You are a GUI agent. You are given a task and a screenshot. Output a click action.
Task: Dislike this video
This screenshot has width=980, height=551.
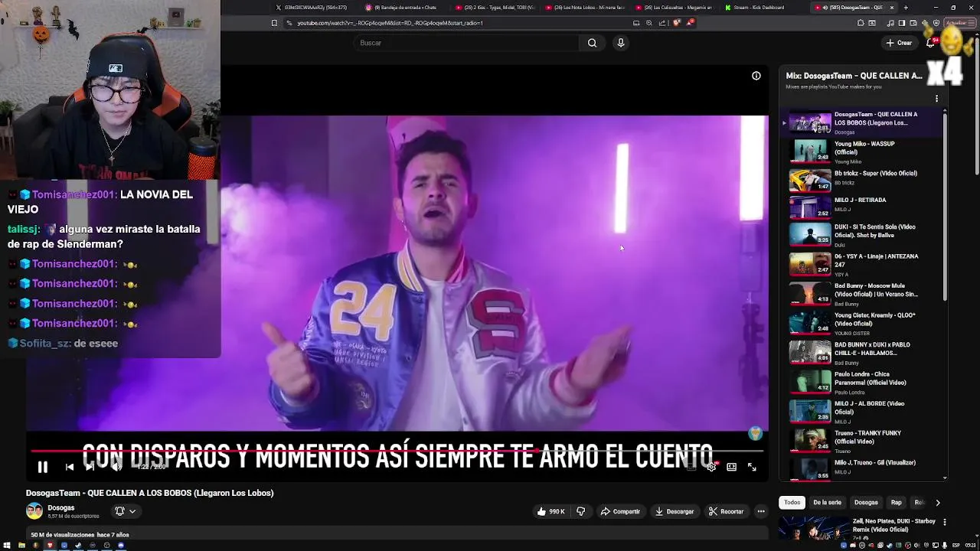click(581, 511)
